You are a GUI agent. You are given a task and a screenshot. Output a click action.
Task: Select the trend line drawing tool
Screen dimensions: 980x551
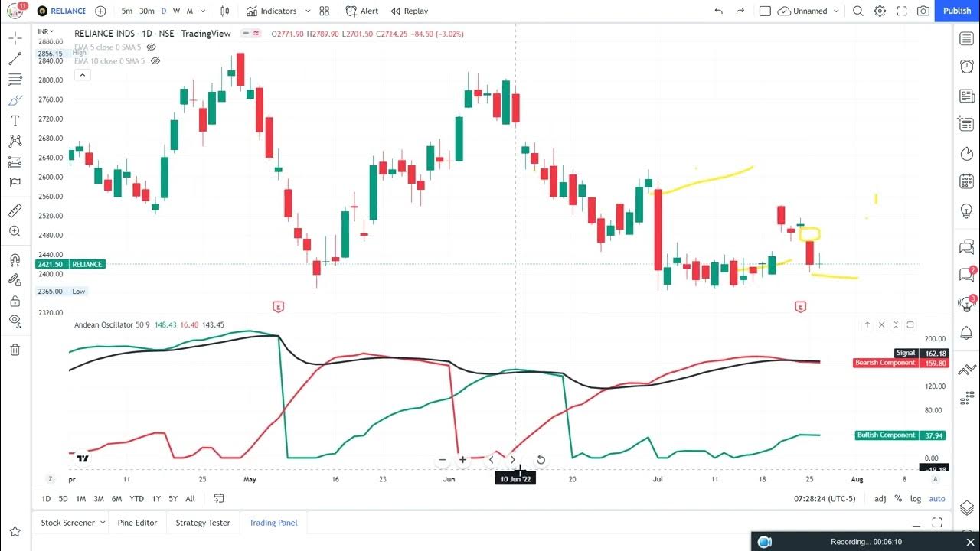[x=15, y=59]
